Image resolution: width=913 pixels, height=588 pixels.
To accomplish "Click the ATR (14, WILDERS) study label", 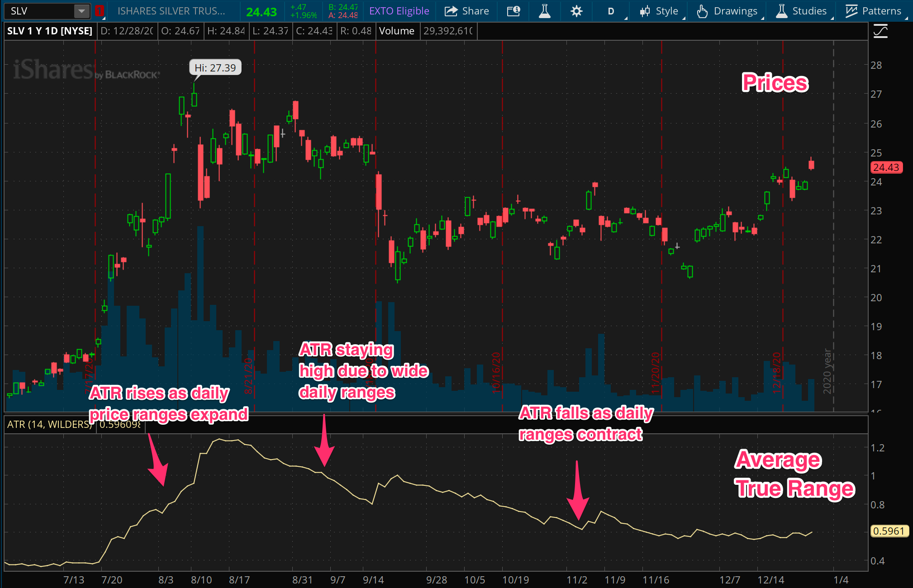I will click(x=50, y=424).
